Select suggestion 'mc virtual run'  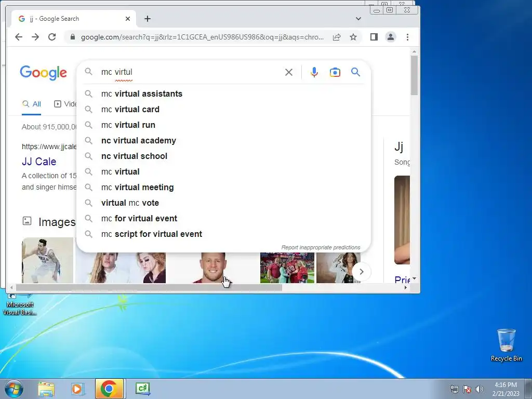[224, 125]
